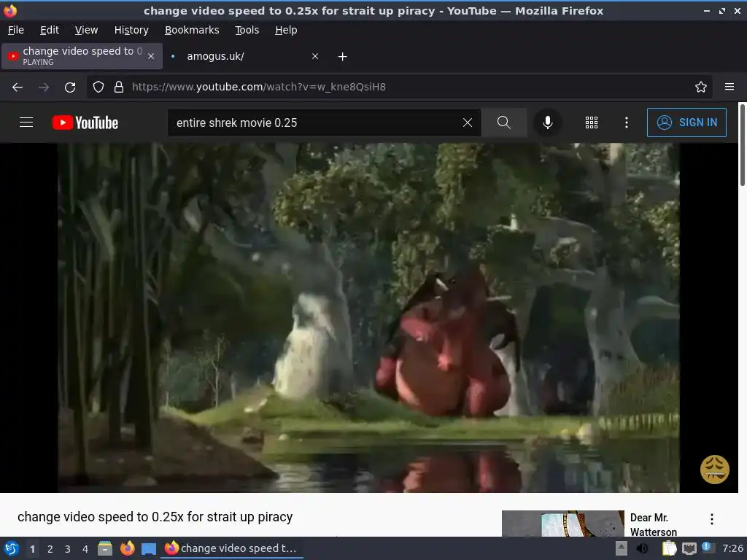The width and height of the screenshot is (747, 560).
Task: Go forward one page
Action: [x=44, y=87]
